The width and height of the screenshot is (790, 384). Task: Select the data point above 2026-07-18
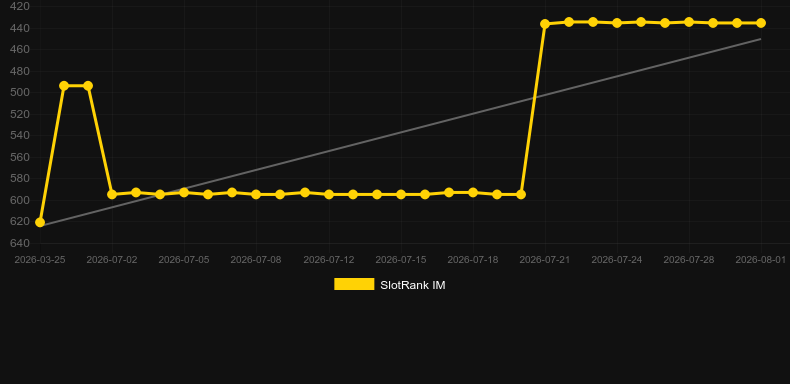(x=473, y=192)
